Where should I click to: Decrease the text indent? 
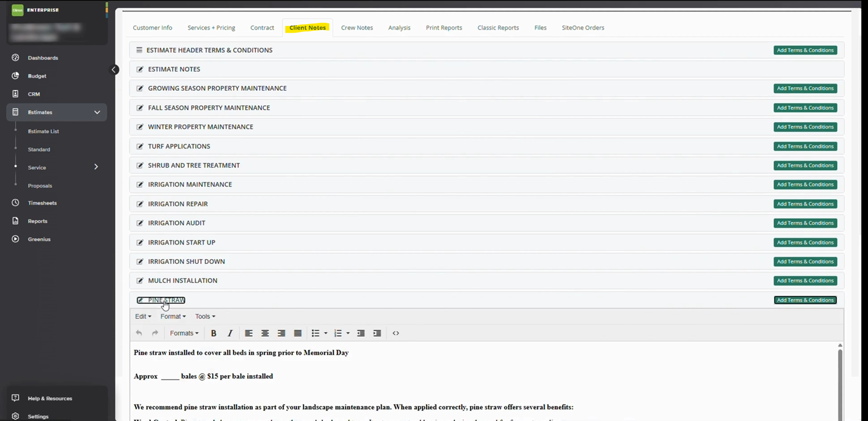pos(361,333)
